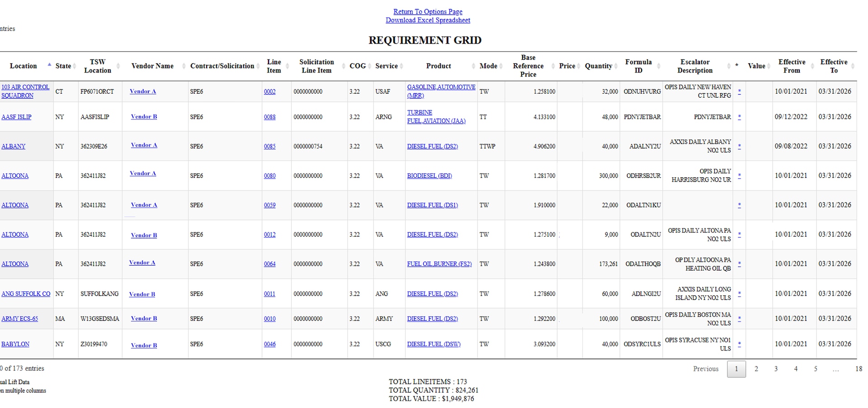Open line item 0011

tap(269, 294)
